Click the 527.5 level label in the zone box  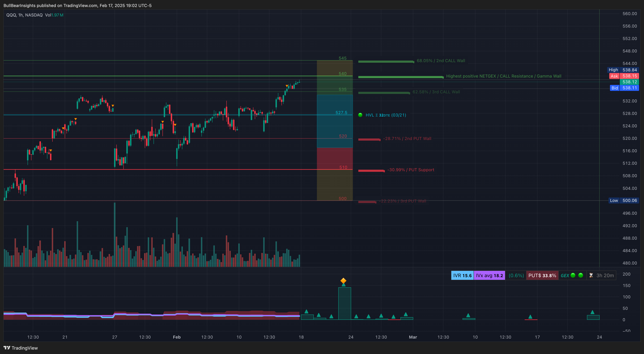tap(341, 112)
